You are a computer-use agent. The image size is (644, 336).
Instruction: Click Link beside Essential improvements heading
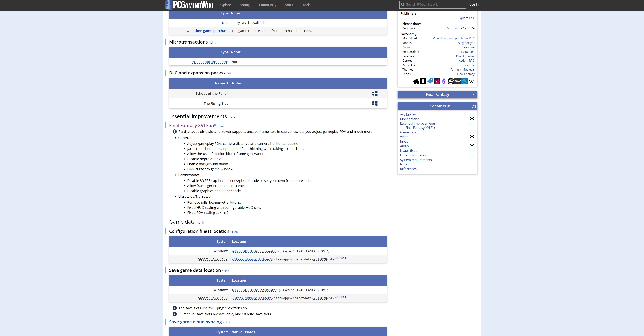tap(232, 117)
